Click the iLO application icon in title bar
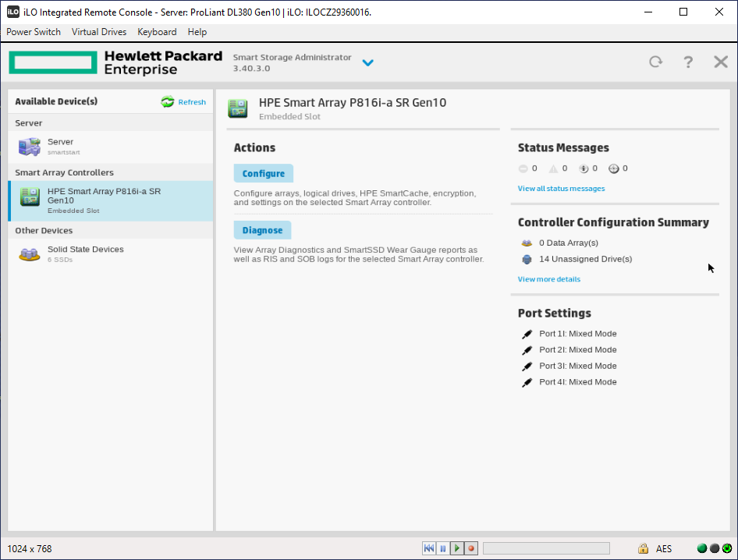 13,12
